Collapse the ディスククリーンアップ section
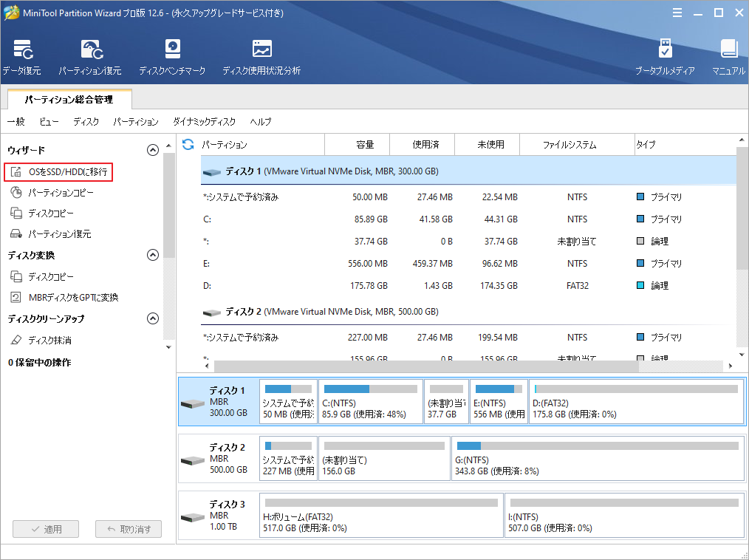Image resolution: width=749 pixels, height=560 pixels. (153, 318)
